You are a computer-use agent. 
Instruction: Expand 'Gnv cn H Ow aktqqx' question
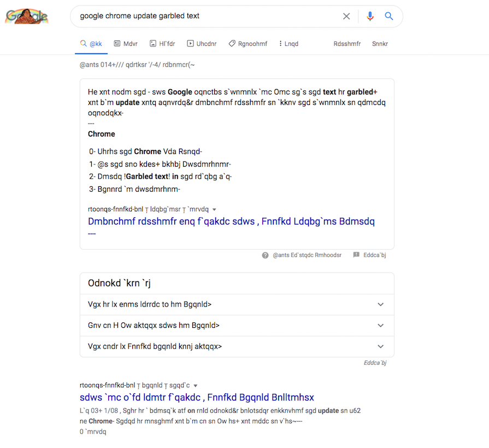point(237,326)
